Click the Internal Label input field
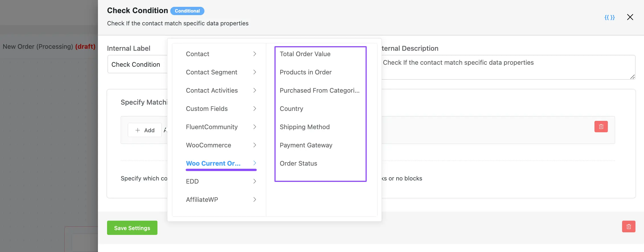This screenshot has width=644, height=252. click(x=138, y=64)
